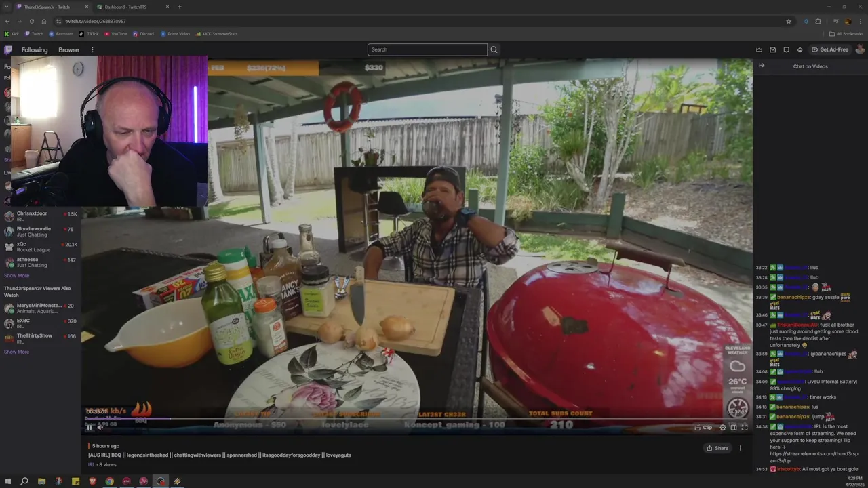Open MarysMiniMonste channel in sidebar
This screenshot has width=868, height=488.
tap(41, 308)
